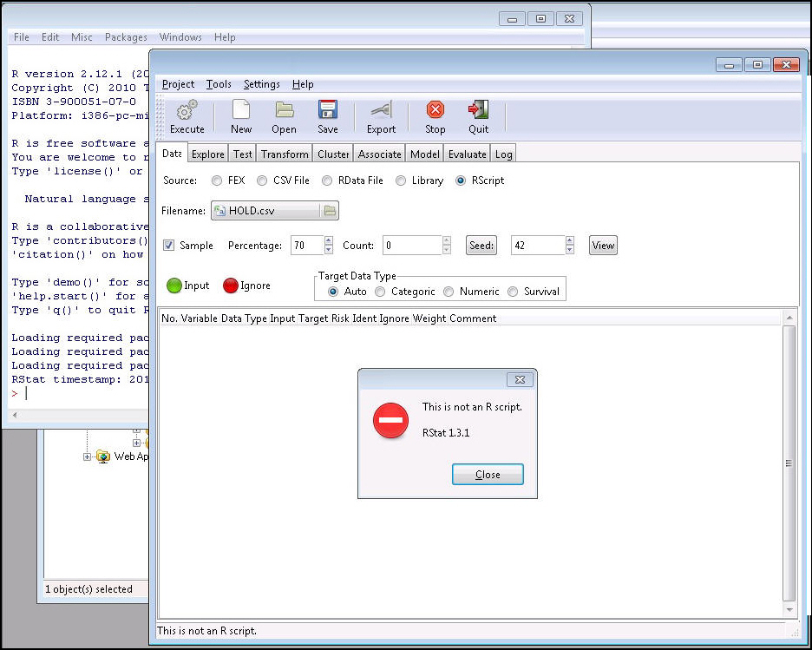The width and height of the screenshot is (812, 650).
Task: Click the View button
Action: (x=603, y=246)
